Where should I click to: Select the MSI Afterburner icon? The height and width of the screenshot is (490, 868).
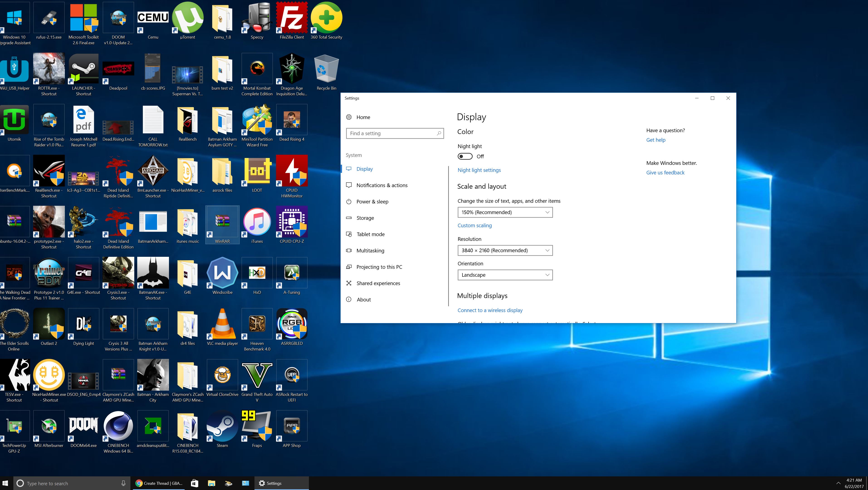[49, 429]
